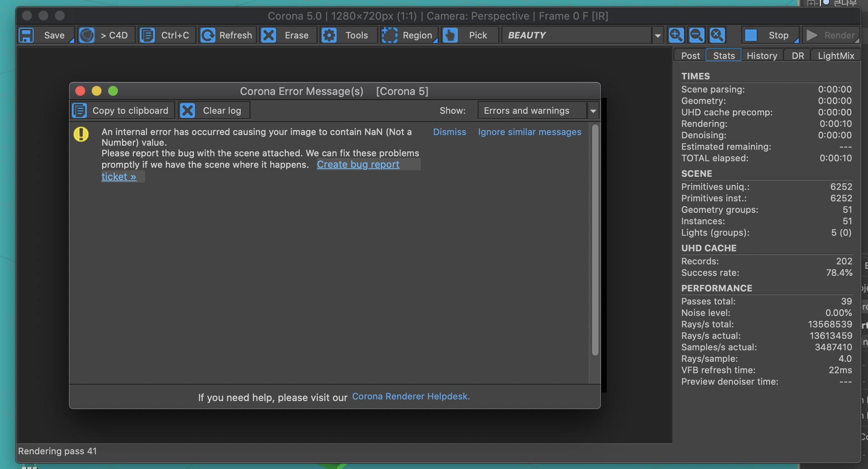This screenshot has width=868, height=469.
Task: Switch to the Post tab
Action: click(x=690, y=56)
